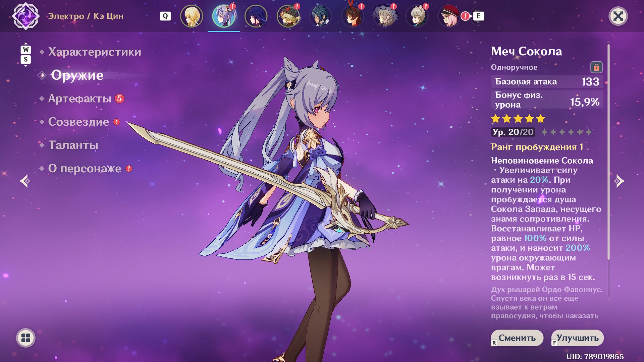Select the Lisa portrait with lace hat
This screenshot has width=644, height=362.
385,16
